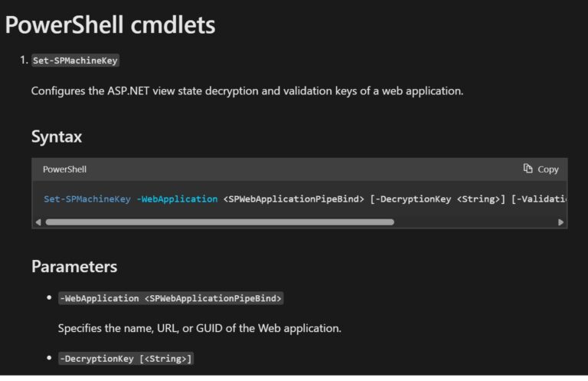Click the truncated [-Validati text at code edge

(x=539, y=199)
